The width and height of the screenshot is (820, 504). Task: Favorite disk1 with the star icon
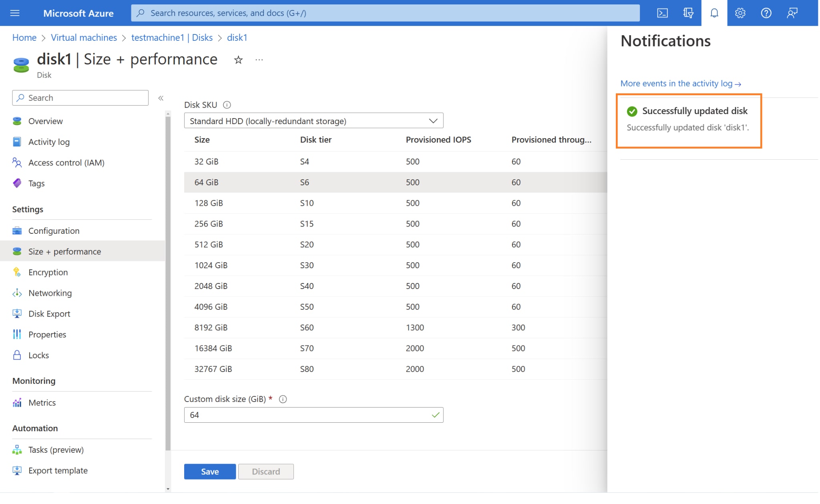click(x=238, y=60)
